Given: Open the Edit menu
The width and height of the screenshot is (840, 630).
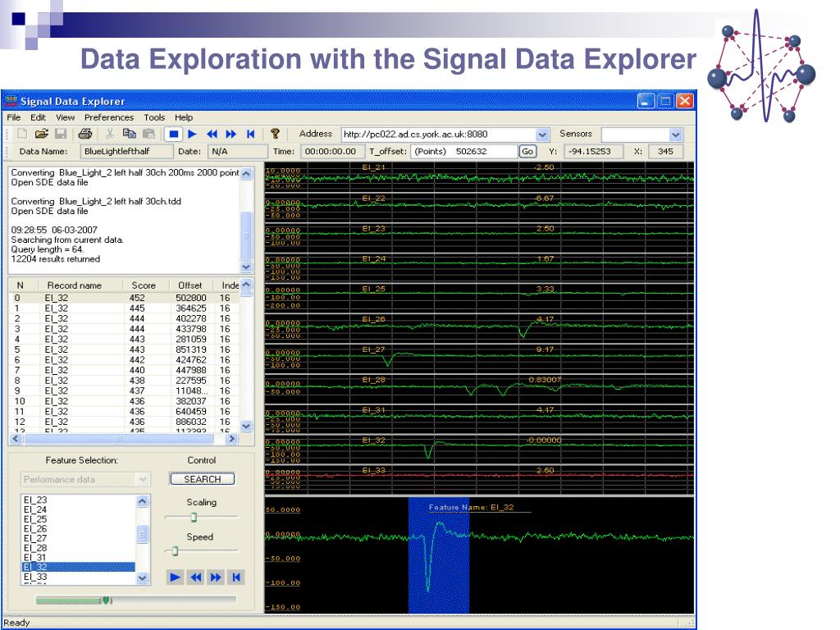Looking at the screenshot, I should click(38, 117).
